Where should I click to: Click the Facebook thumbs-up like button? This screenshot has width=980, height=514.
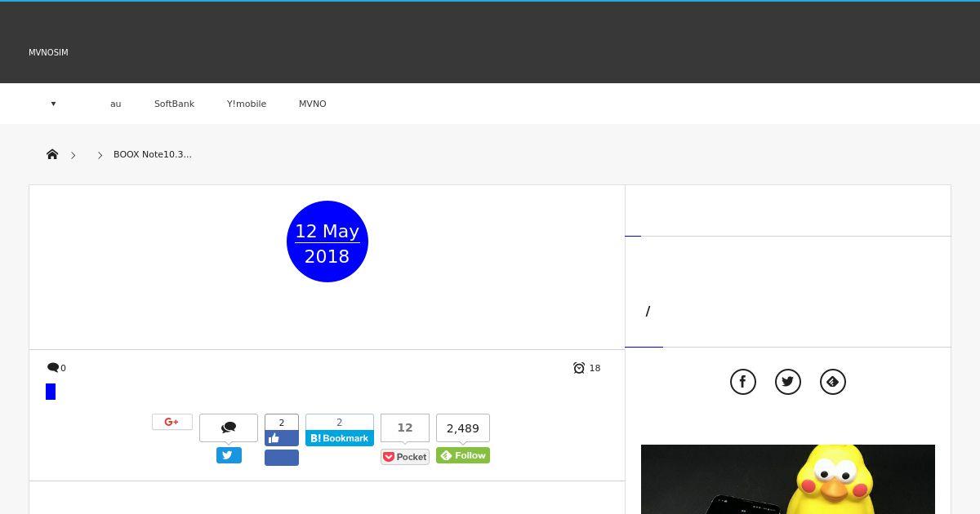(x=282, y=438)
